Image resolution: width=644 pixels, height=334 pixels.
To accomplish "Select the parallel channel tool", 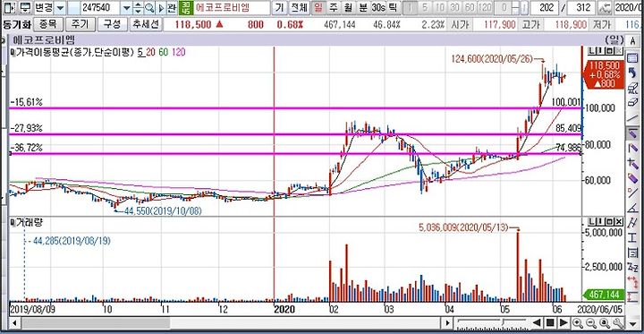I will pos(632,223).
